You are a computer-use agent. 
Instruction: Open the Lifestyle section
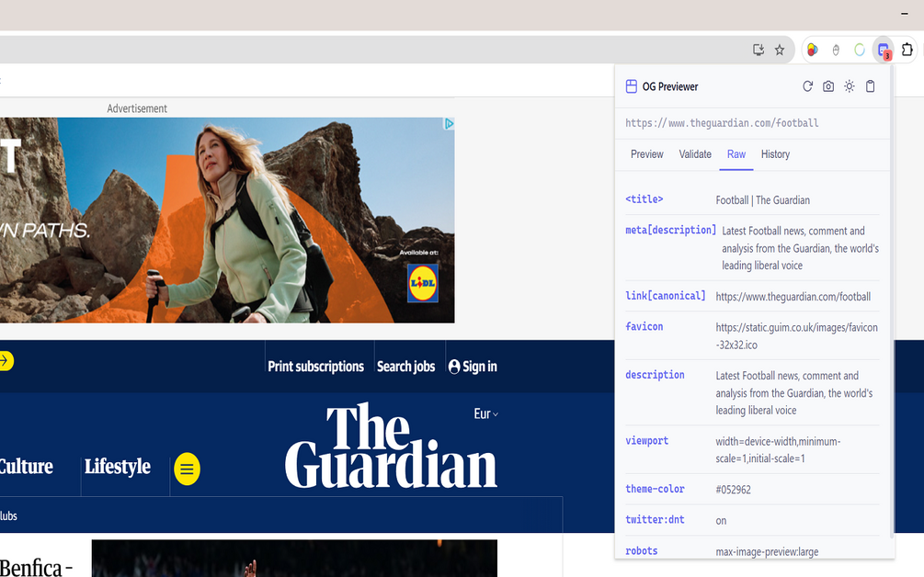pos(118,467)
